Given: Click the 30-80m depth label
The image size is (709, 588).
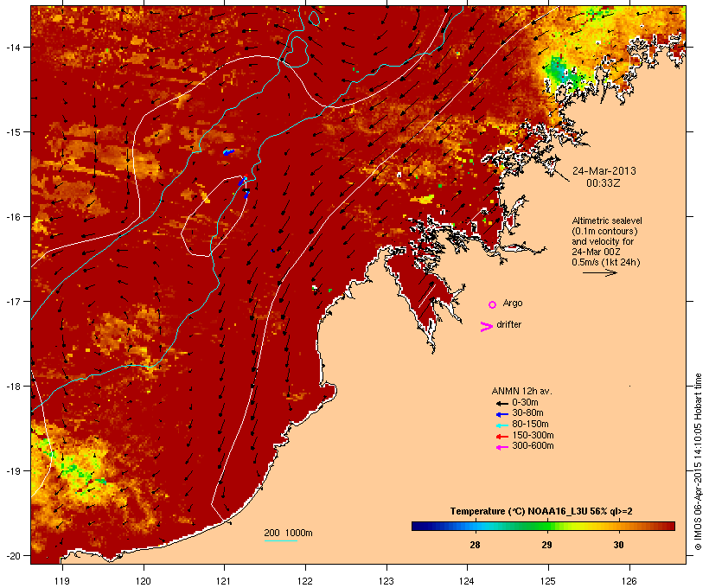Looking at the screenshot, I should (x=527, y=412).
